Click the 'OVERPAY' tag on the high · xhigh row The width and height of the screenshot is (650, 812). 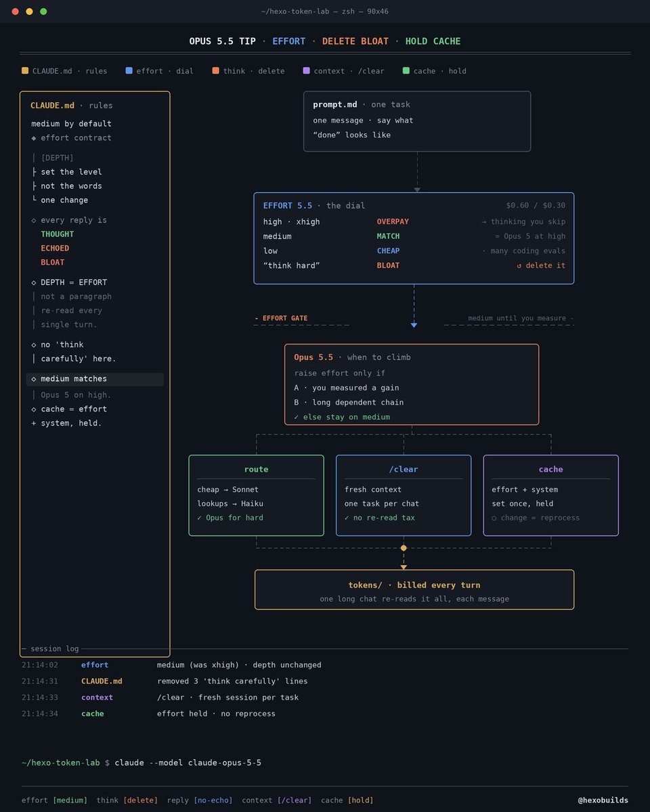pos(393,222)
